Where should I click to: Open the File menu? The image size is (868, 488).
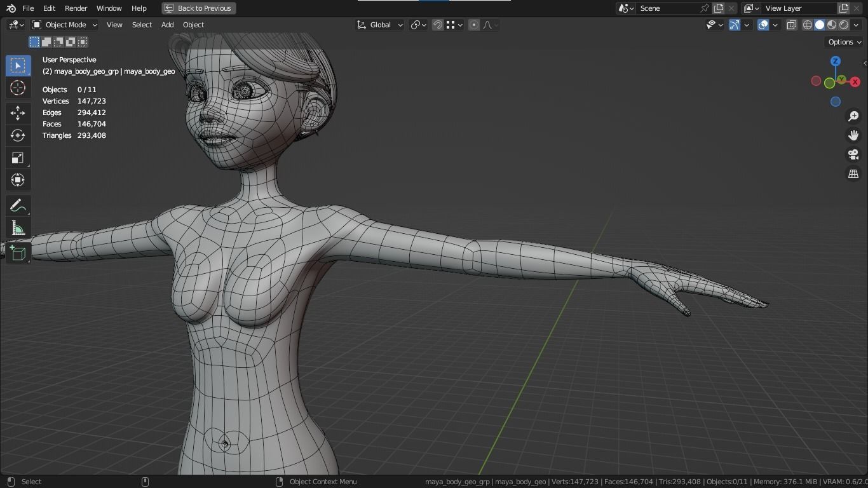tap(28, 8)
